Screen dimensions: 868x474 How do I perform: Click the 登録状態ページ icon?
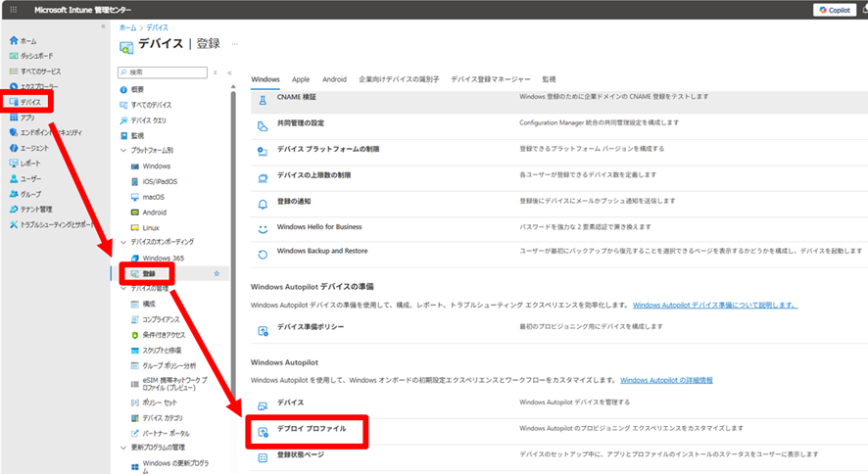[x=262, y=457]
